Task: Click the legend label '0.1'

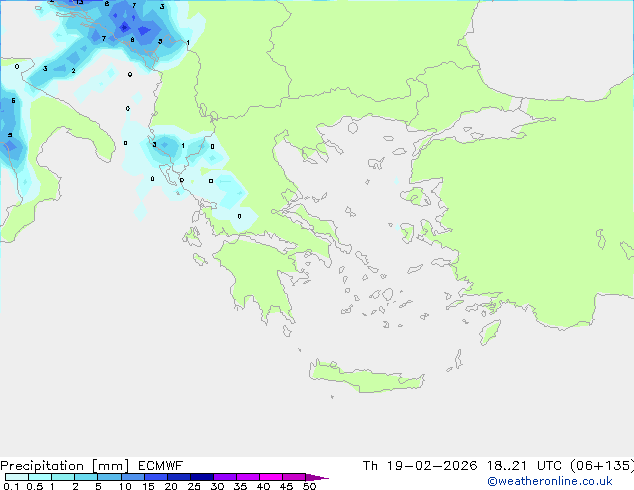Action: coord(11,486)
